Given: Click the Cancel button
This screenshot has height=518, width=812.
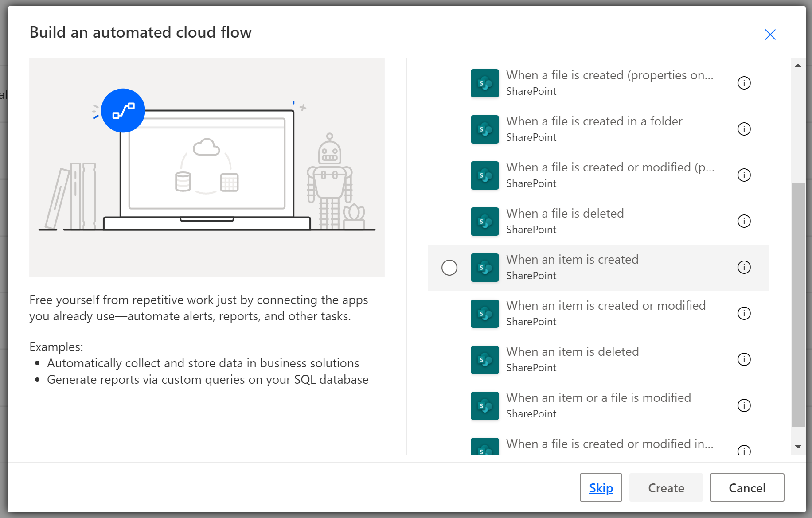Looking at the screenshot, I should pyautogui.click(x=747, y=487).
